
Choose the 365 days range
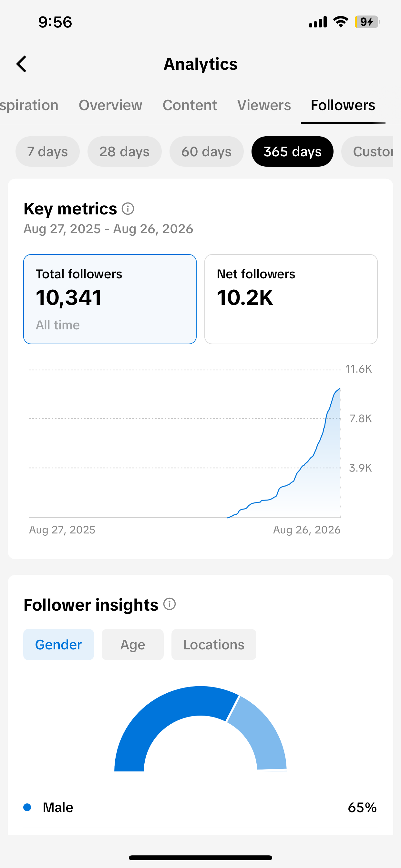[x=292, y=152]
